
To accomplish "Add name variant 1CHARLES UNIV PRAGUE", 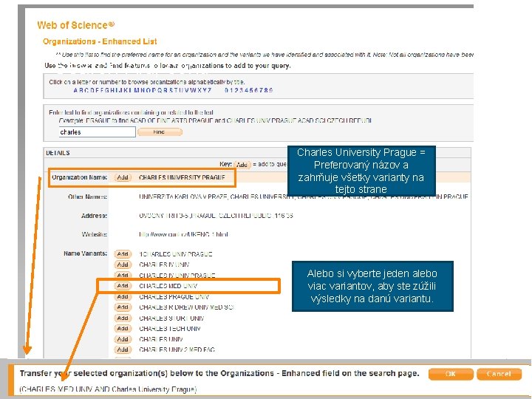I will click(123, 253).
